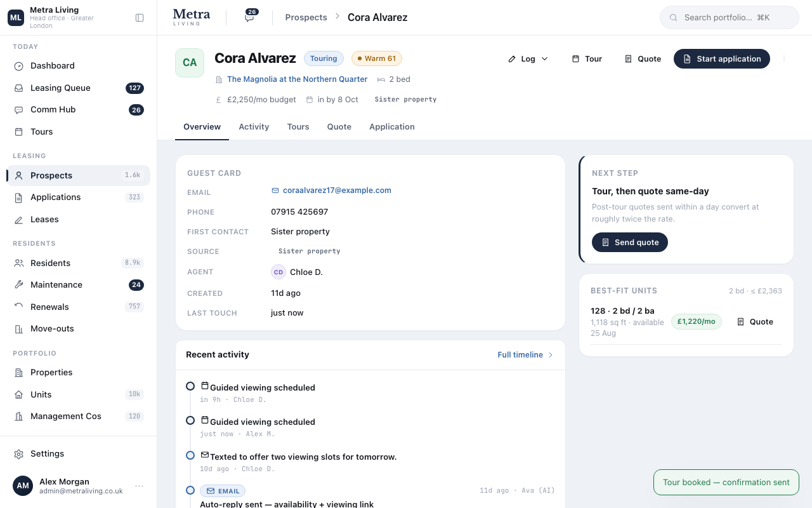Click Quote for unit 128
This screenshot has width=812, height=508.
tap(755, 322)
